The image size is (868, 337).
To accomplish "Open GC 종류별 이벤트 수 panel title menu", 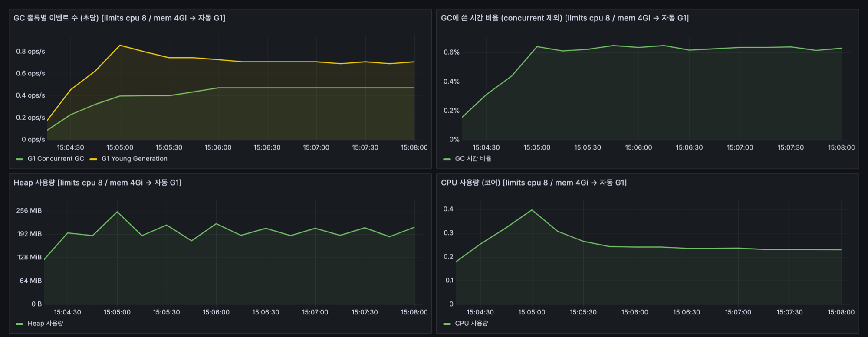I will 119,18.
